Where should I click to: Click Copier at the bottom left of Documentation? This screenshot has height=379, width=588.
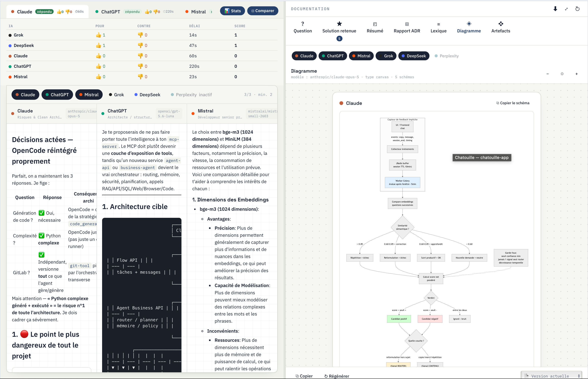304,376
